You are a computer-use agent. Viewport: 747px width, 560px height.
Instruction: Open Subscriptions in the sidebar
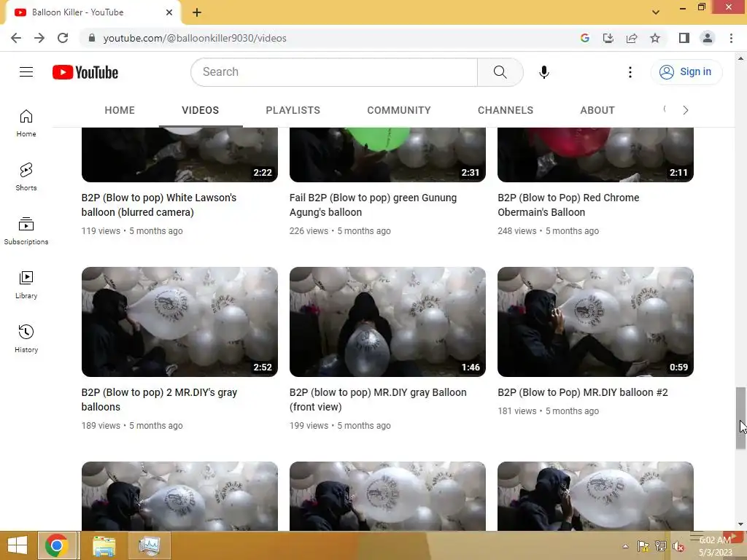click(26, 231)
